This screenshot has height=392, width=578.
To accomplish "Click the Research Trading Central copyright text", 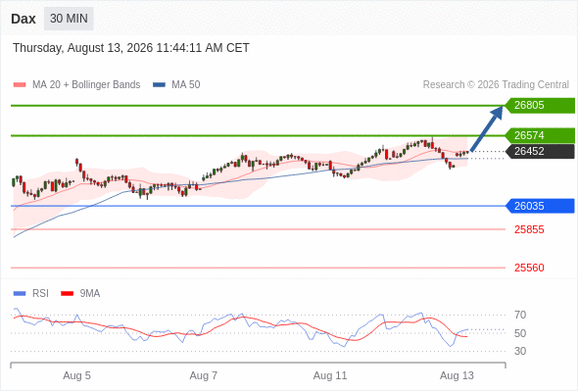I will [496, 85].
